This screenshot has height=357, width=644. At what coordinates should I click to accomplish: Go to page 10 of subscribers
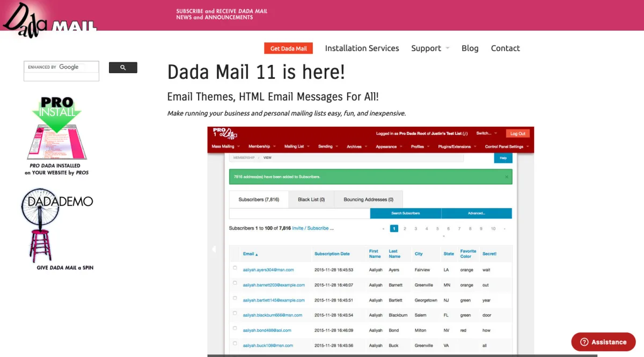point(493,229)
